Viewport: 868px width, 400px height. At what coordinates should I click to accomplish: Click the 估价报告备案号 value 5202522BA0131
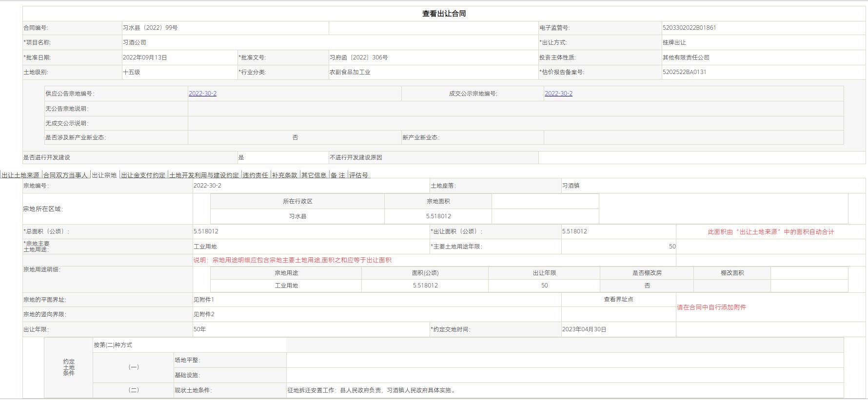tap(684, 72)
